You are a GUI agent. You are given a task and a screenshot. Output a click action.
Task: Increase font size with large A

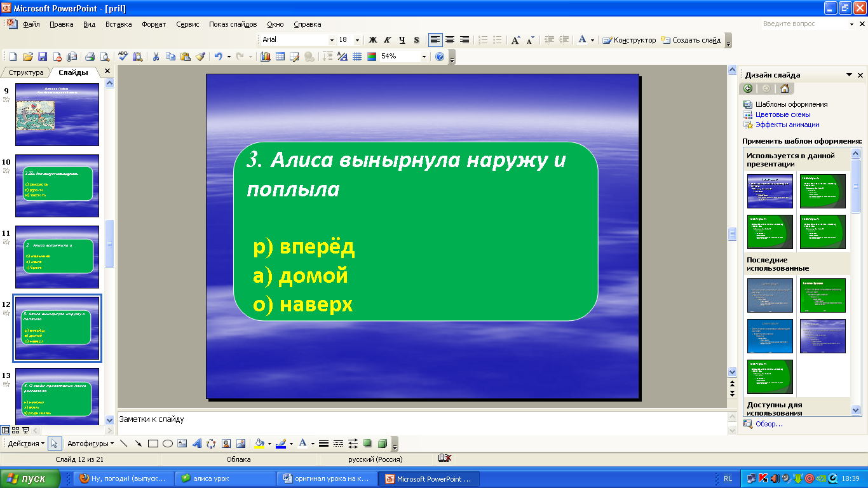point(515,39)
